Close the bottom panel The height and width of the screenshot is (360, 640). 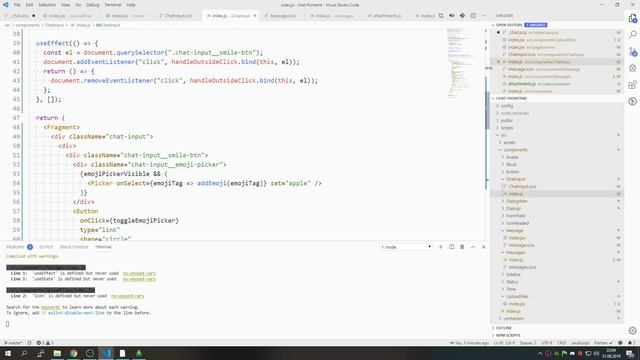pos(484,247)
